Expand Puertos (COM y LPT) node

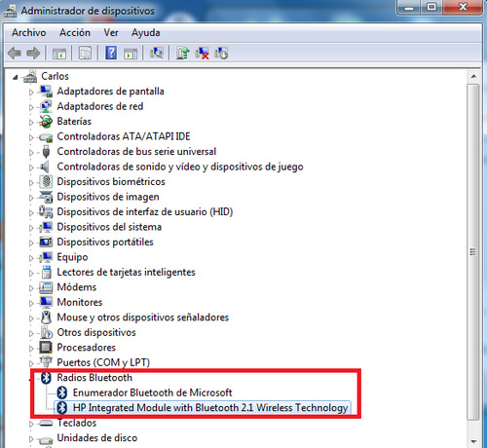pyautogui.click(x=31, y=363)
